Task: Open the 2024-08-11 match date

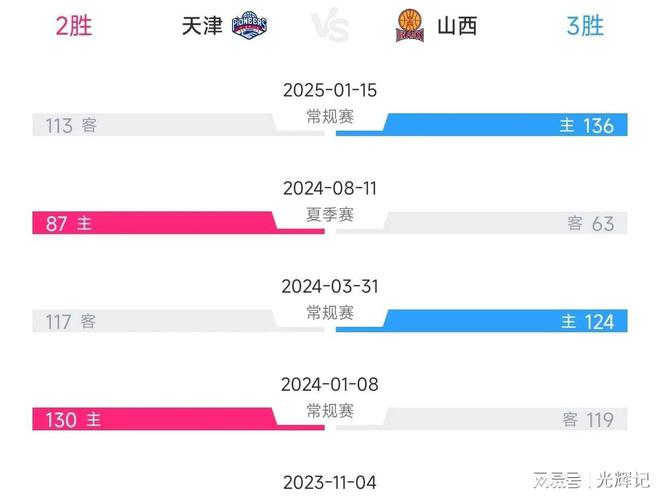Action: click(330, 188)
